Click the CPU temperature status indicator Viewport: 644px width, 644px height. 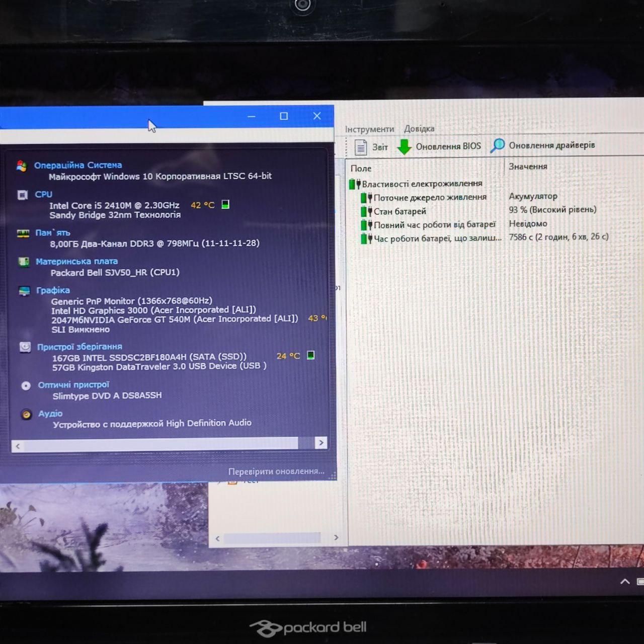tap(225, 204)
